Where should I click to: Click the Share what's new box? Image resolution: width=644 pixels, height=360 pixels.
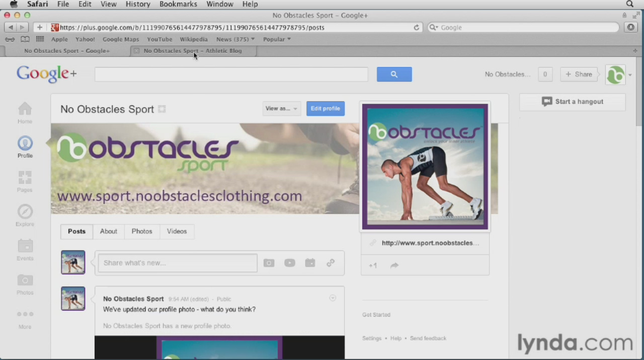click(x=178, y=263)
